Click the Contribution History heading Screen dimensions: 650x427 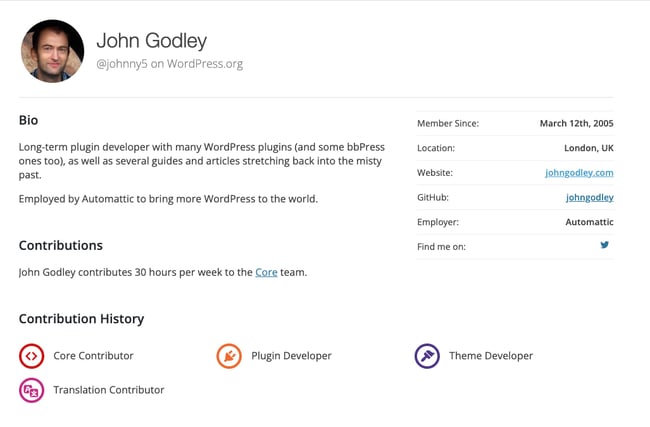pyautogui.click(x=81, y=319)
